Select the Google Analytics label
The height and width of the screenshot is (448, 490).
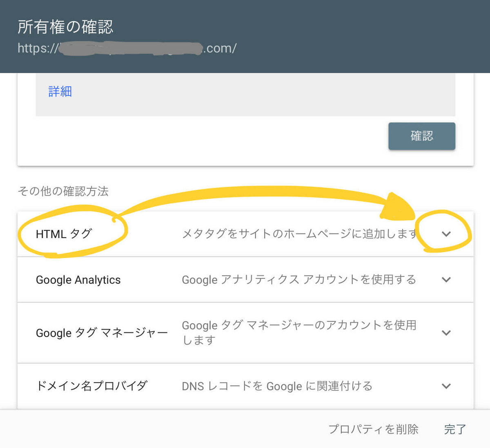78,280
